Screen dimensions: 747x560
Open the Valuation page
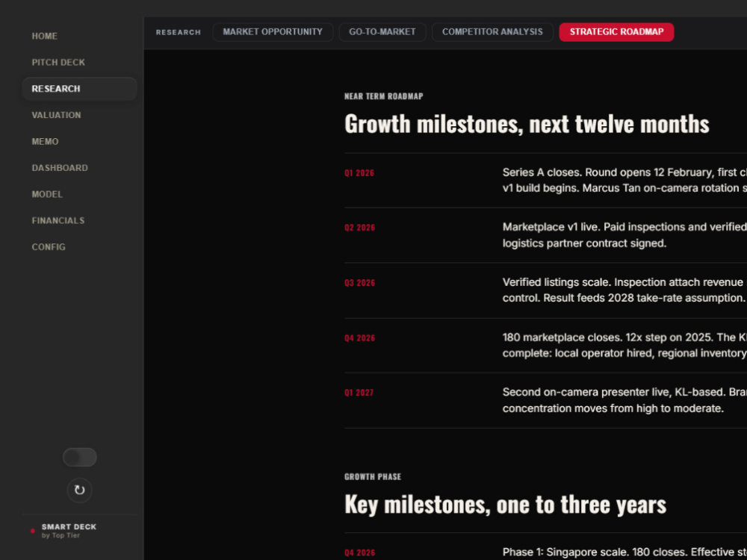pos(56,115)
